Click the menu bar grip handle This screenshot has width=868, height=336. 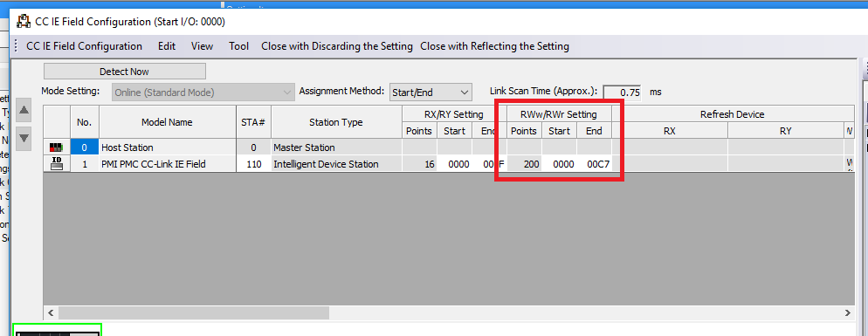[16, 46]
